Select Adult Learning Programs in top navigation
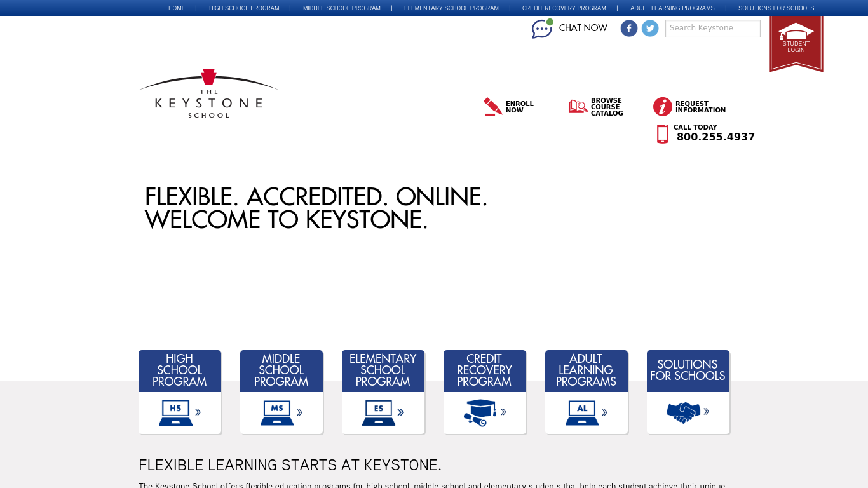This screenshot has width=868, height=488. pos(672,8)
